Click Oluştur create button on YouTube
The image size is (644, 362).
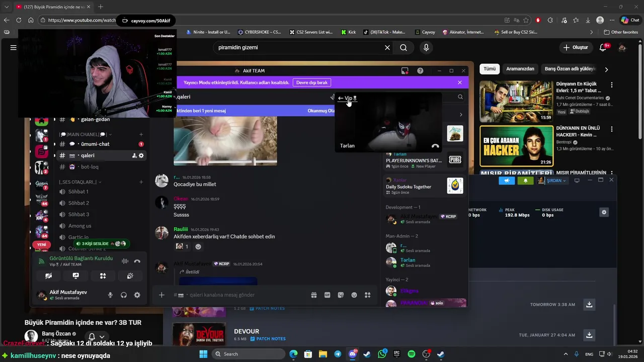(x=576, y=48)
